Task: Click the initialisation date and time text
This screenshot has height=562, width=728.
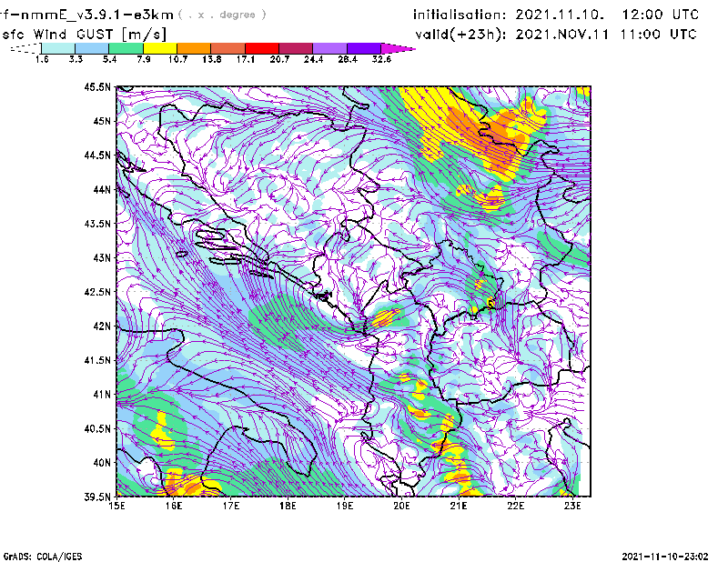Action: 556,15
